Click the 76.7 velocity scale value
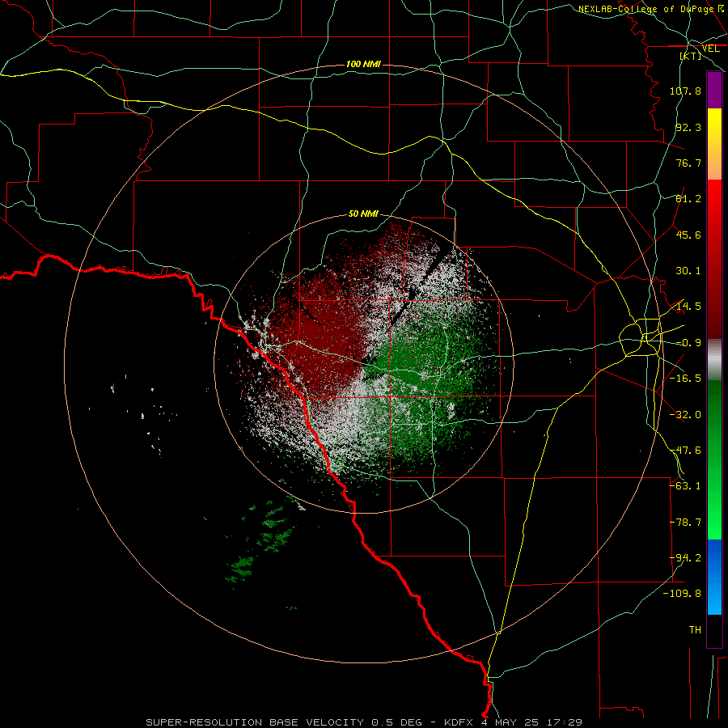This screenshot has width=728, height=728. point(688,163)
